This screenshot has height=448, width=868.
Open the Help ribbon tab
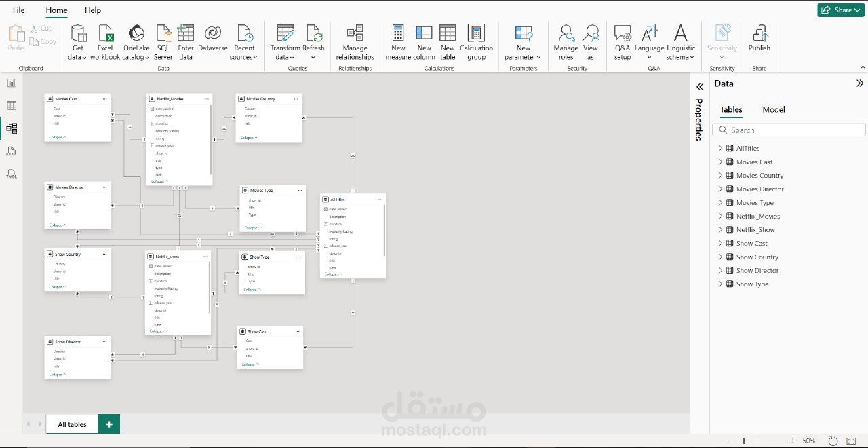coord(93,10)
